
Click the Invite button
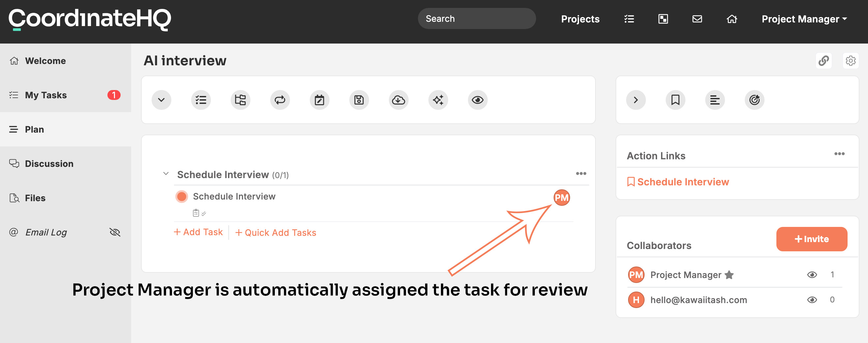812,239
